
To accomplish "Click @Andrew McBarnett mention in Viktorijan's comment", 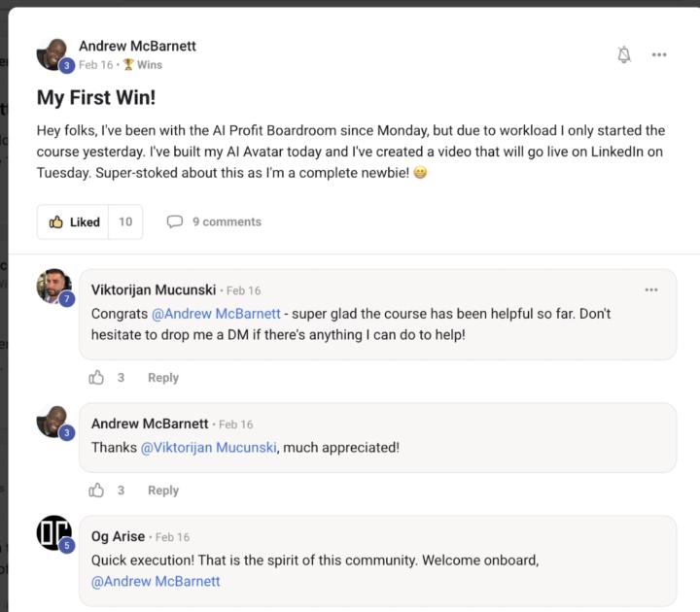I will click(x=216, y=315).
